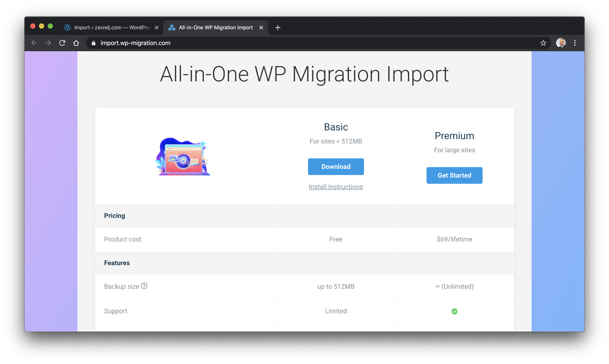Viewport: 609px width, 364px height.
Task: Close the All-in-One WP Migration Import tab
Action: point(261,28)
